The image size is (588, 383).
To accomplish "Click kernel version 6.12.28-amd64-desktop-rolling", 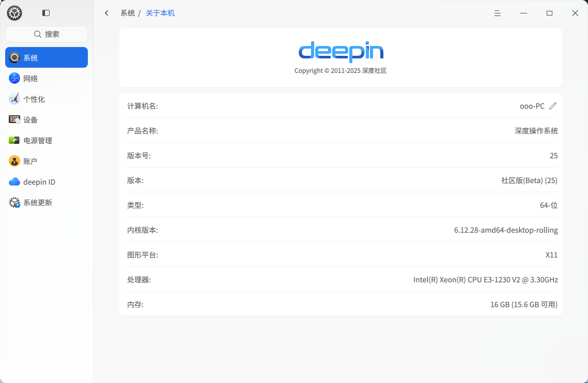I will tap(506, 230).
